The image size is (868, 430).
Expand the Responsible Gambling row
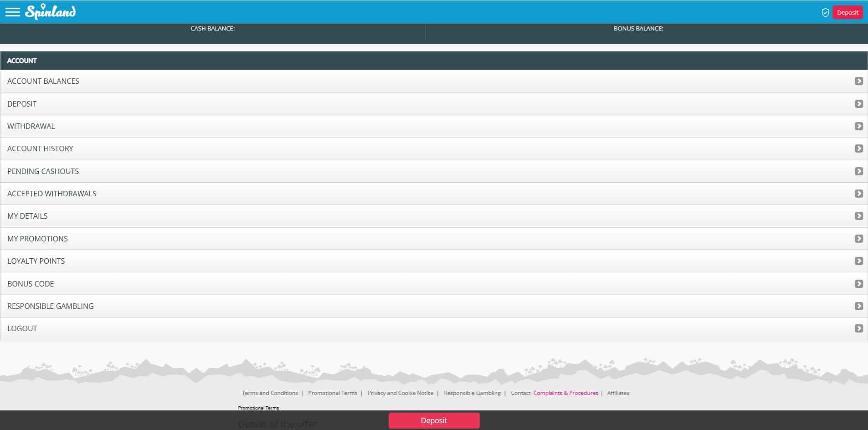pyautogui.click(x=51, y=306)
